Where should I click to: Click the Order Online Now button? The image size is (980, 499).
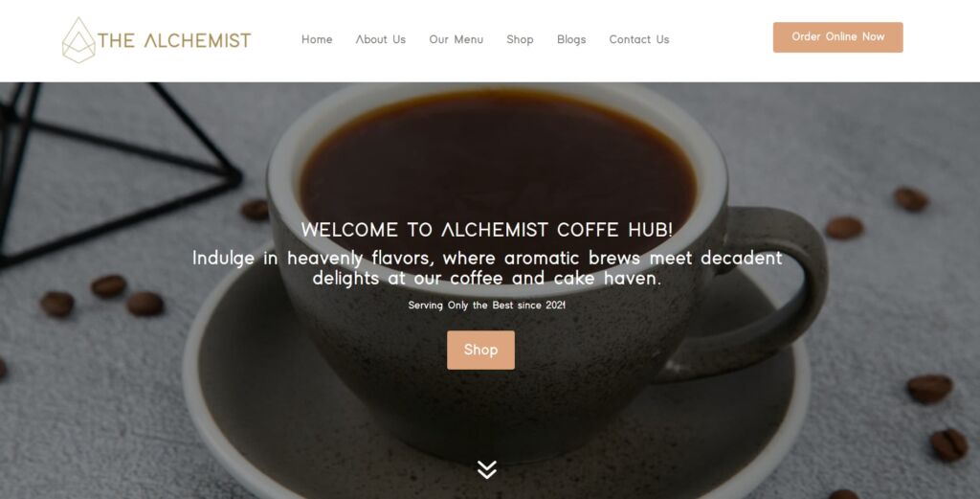tap(837, 37)
